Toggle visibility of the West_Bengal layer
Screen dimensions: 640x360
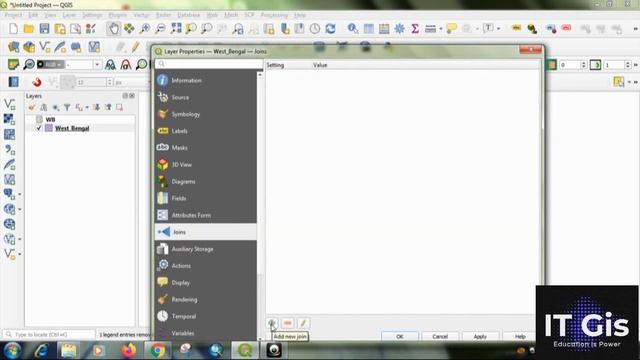tap(39, 128)
